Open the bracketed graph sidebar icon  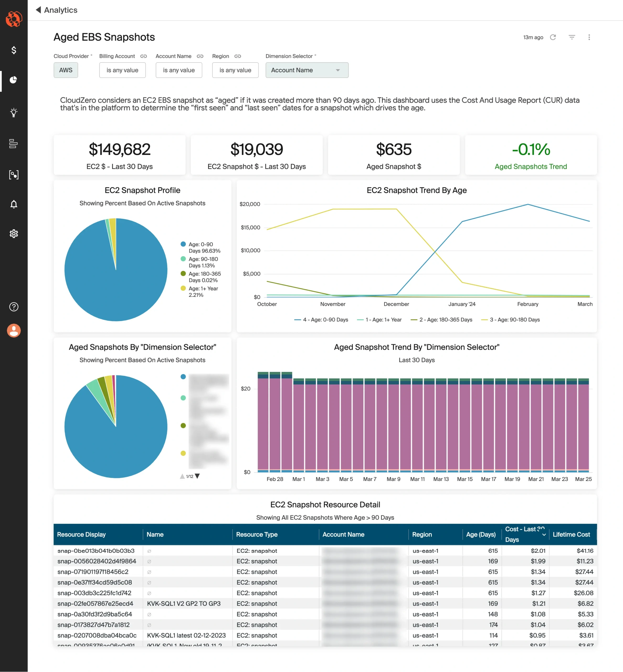14,175
